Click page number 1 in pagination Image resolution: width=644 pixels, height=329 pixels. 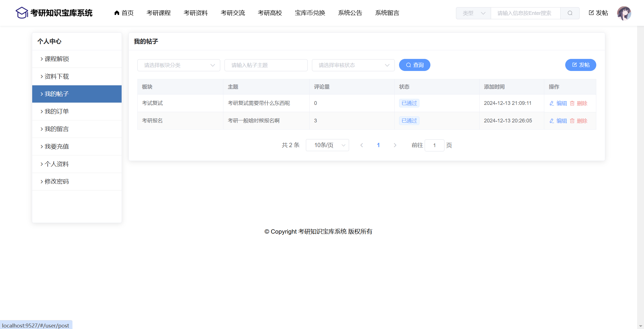378,145
